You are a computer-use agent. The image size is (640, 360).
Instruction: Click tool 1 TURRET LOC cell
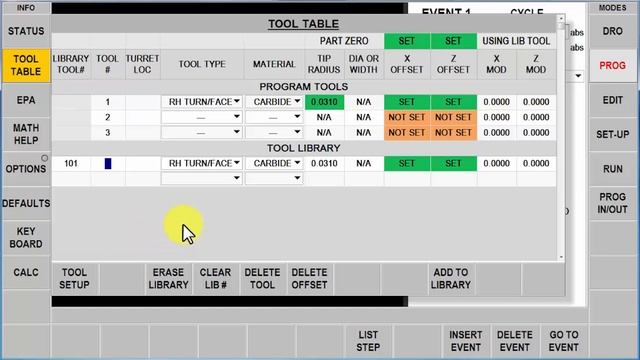[142, 102]
